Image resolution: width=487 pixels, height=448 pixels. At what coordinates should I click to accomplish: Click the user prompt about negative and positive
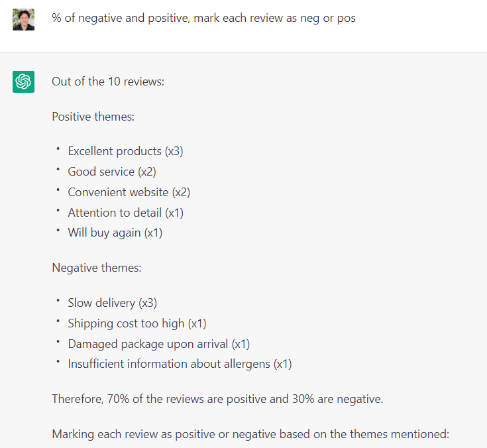coord(203,18)
